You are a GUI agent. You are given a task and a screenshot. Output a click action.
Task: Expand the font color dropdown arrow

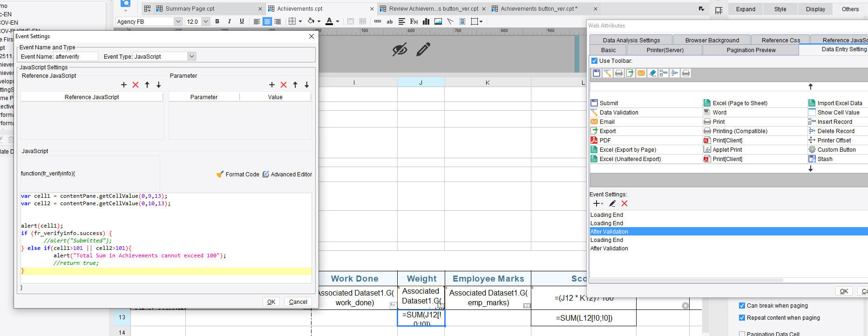tap(338, 21)
